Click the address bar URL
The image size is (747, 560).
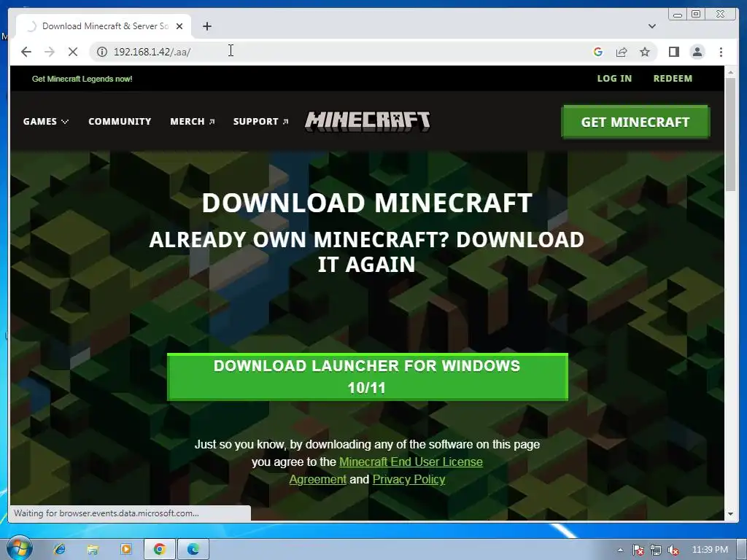152,52
